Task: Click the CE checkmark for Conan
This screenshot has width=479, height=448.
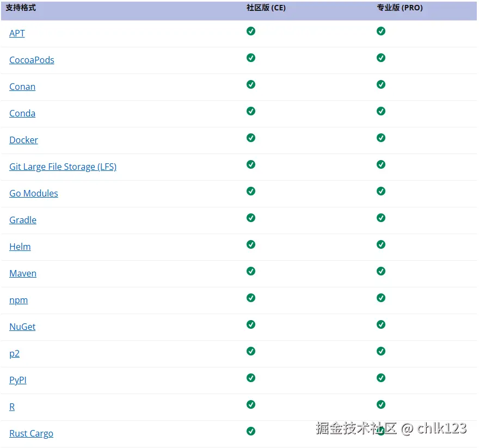Action: point(251,84)
